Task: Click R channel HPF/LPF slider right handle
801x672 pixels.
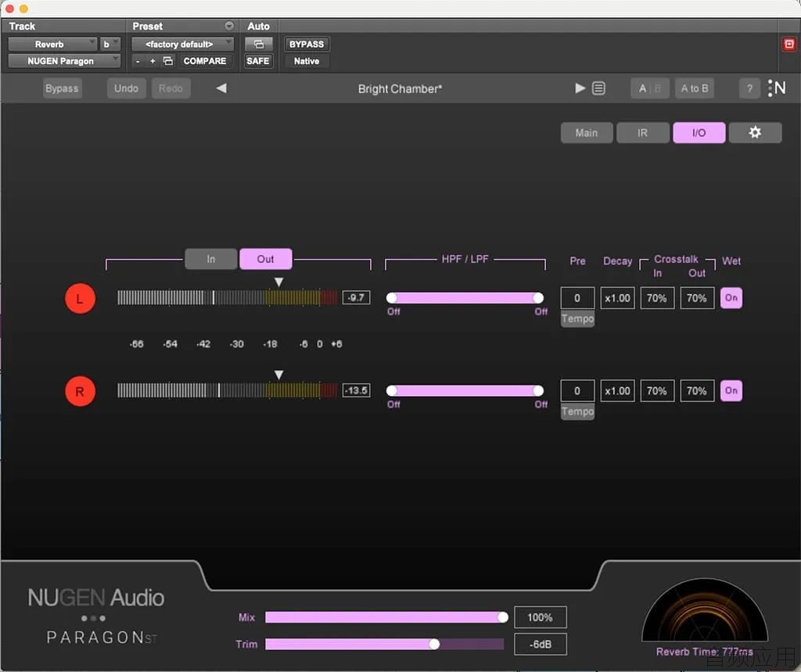Action: click(538, 391)
